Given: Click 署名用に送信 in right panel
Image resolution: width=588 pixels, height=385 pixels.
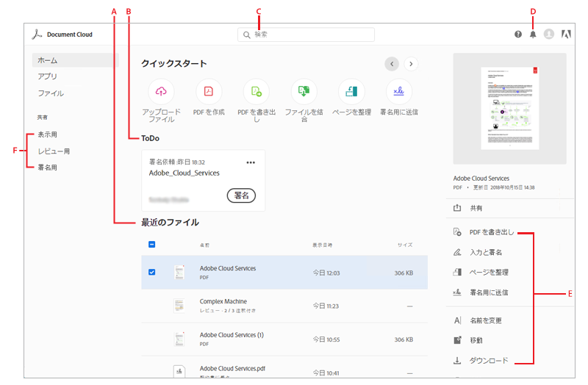Looking at the screenshot, I should click(489, 292).
